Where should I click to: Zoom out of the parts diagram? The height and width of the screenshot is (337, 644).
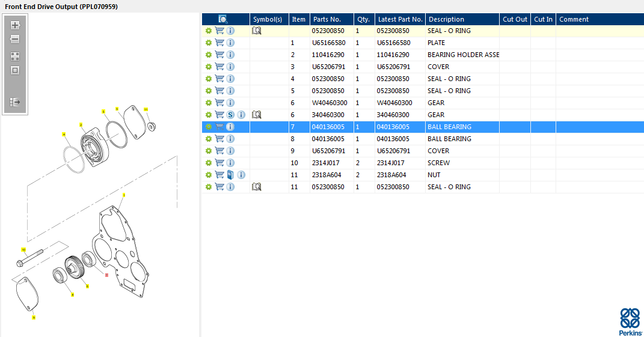tap(15, 39)
